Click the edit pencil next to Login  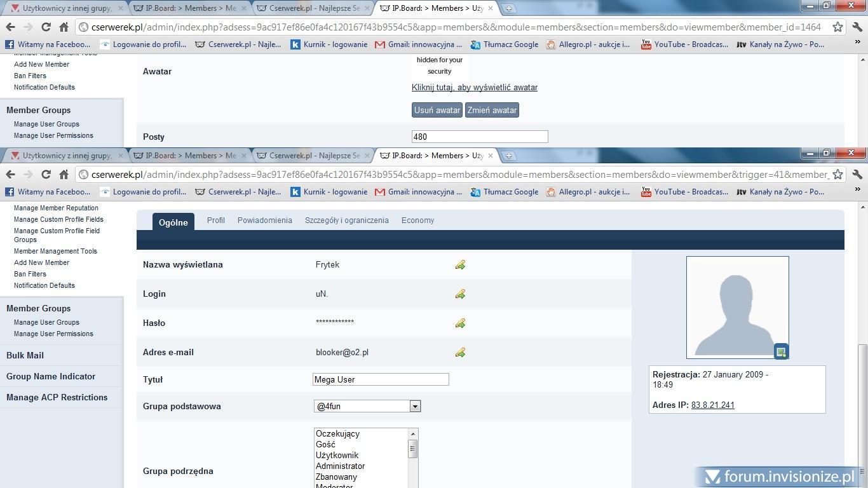click(x=460, y=294)
